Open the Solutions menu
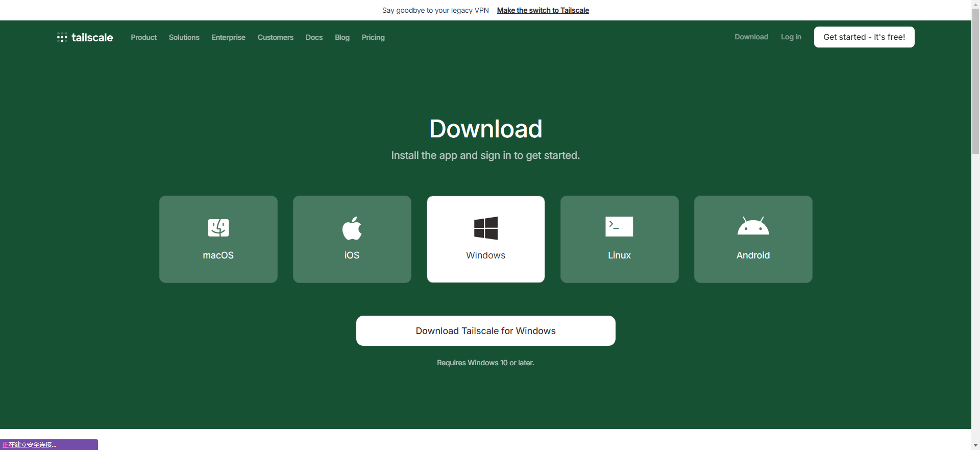Viewport: 980px width, 450px height. (x=184, y=37)
